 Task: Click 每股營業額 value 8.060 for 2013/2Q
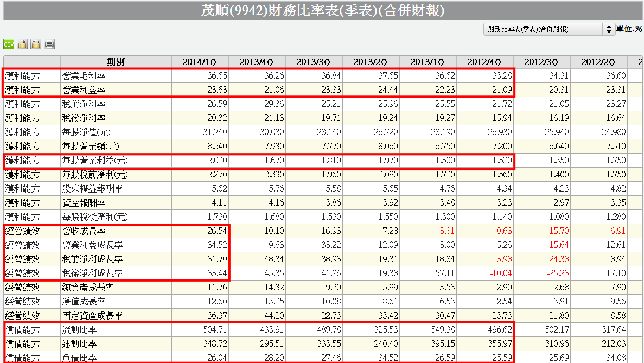tap(388, 146)
